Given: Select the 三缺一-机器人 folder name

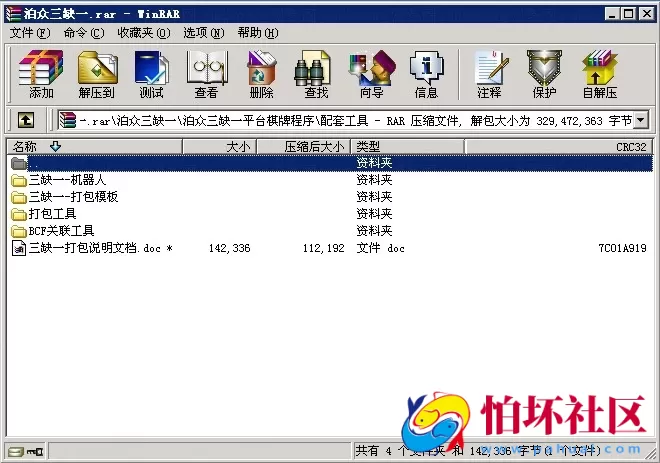Looking at the screenshot, I should [67, 180].
